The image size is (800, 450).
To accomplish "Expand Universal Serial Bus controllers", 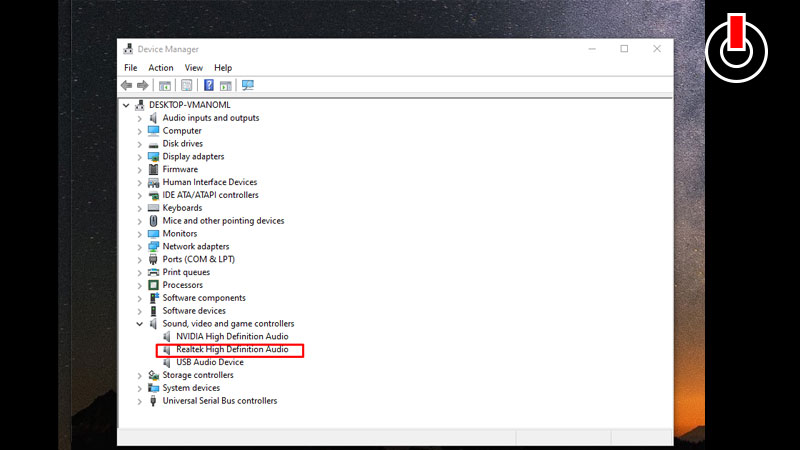I will [x=139, y=401].
